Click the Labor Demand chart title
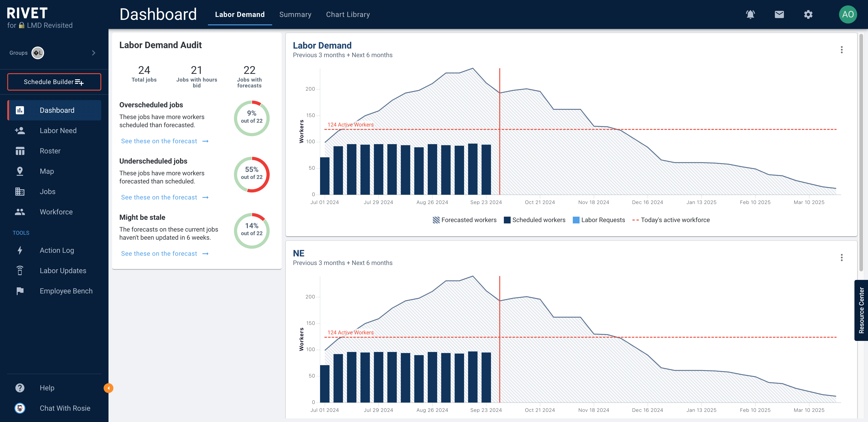This screenshot has height=422, width=868. click(x=322, y=45)
